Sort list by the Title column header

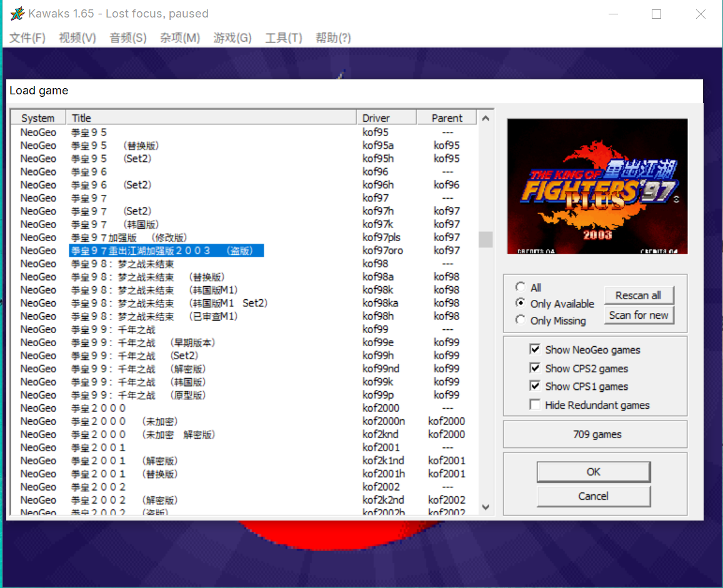pyautogui.click(x=211, y=118)
